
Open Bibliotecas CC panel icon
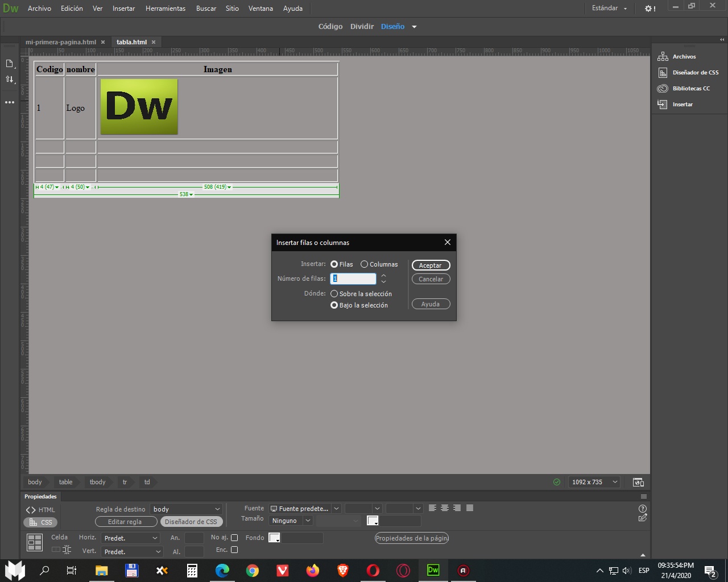click(x=663, y=88)
